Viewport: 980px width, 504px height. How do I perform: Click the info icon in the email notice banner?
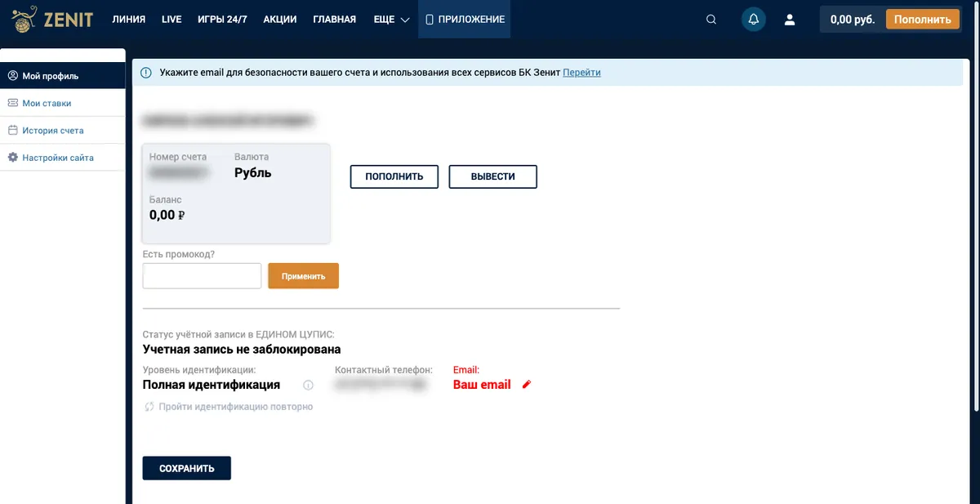(146, 73)
